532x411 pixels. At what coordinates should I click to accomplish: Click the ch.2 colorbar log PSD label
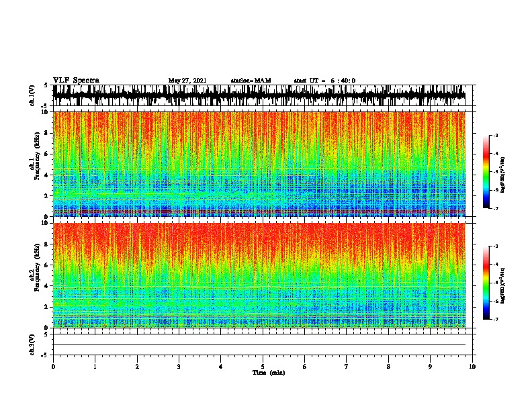click(503, 285)
